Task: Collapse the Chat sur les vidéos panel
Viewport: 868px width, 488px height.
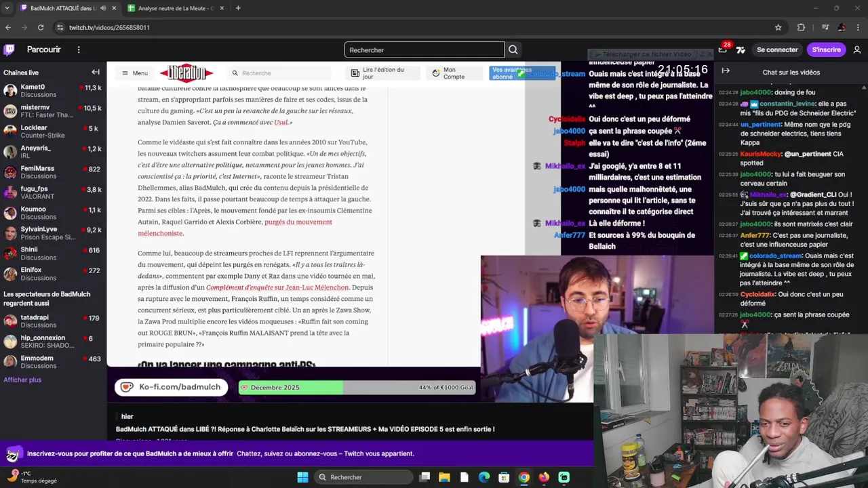Action: point(726,70)
